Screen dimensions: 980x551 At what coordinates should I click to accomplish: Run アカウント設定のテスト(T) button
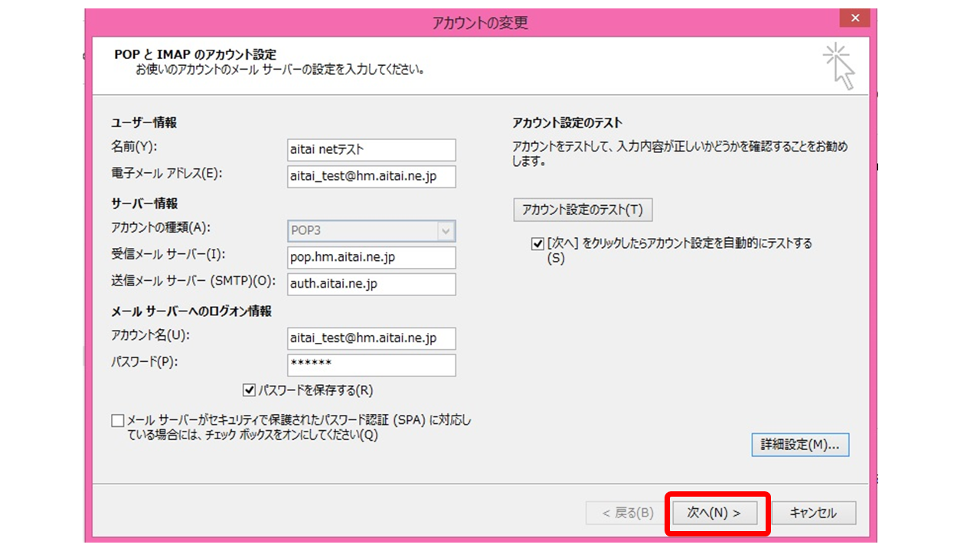[583, 210]
